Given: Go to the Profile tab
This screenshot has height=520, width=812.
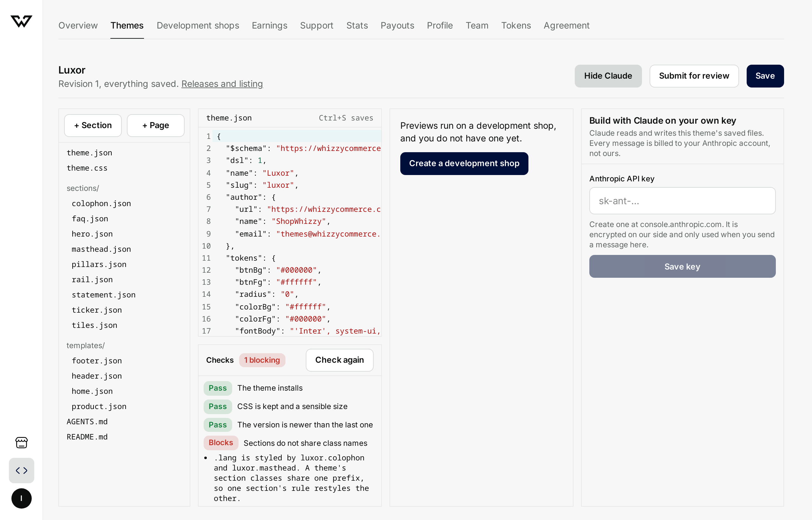Looking at the screenshot, I should [440, 25].
